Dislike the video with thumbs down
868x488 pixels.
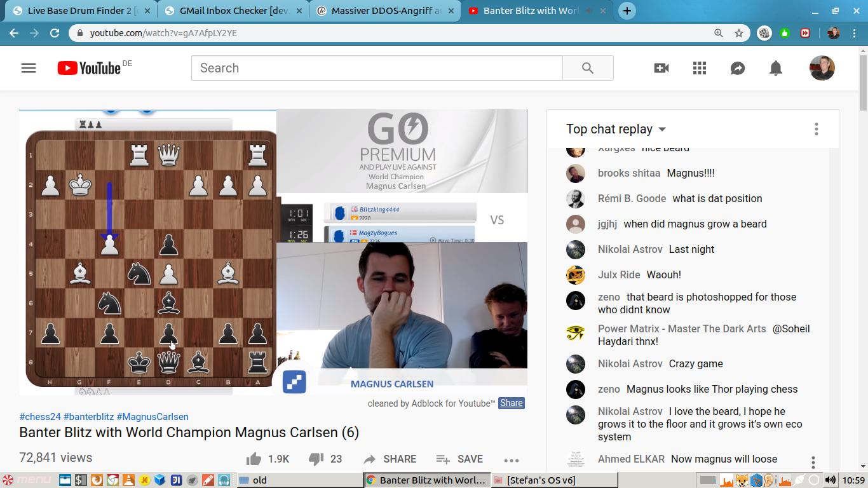[x=316, y=459]
